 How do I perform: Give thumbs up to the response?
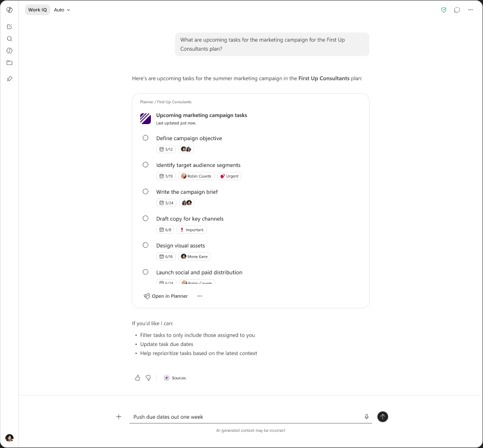point(137,378)
